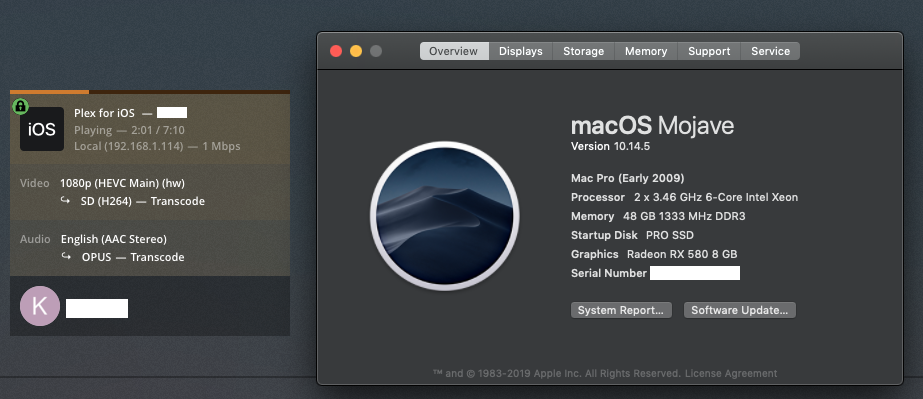Screen dimensions: 923x399
Task: Click the Memory 48 GB 1333 MHz line
Action: click(658, 216)
